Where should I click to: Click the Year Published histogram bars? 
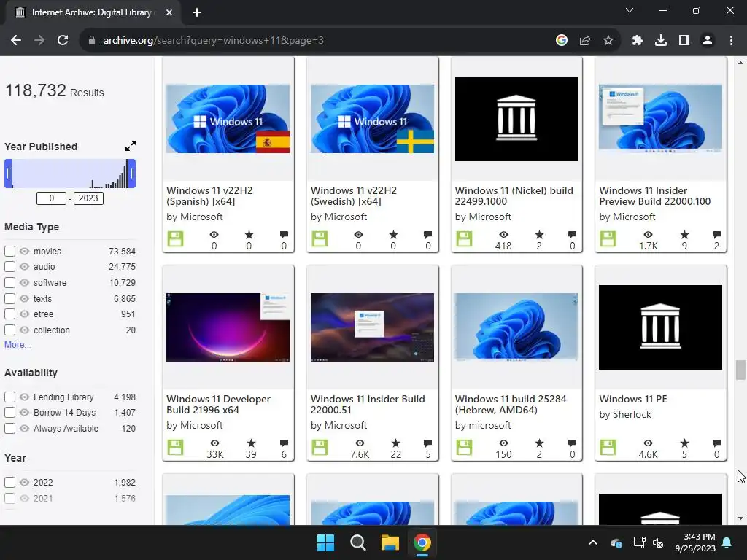[70, 174]
